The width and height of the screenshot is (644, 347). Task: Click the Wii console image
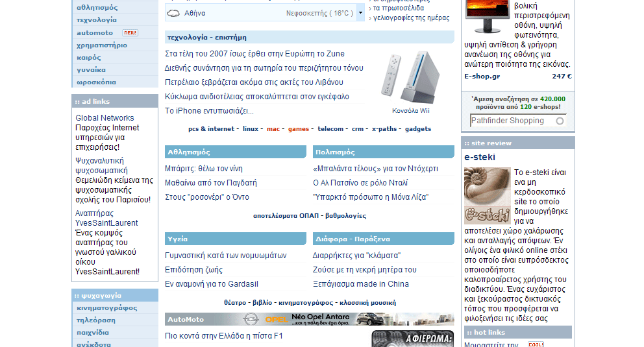(411, 77)
